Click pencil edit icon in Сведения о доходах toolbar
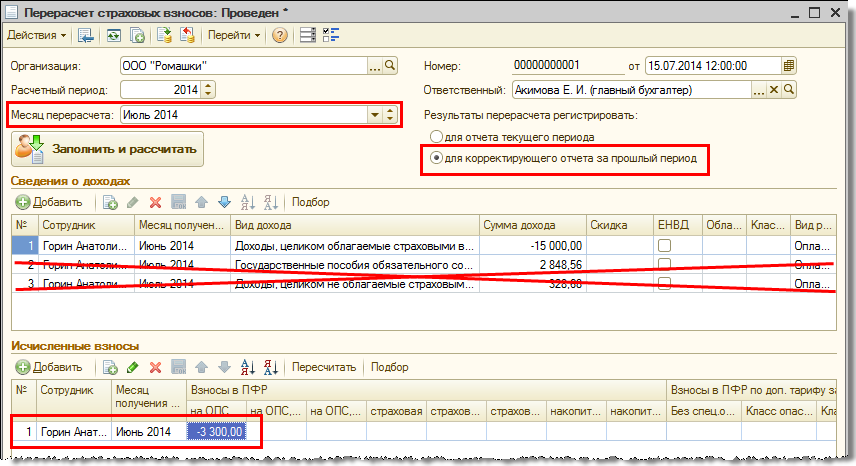Image resolution: width=856 pixels, height=466 pixels. 133,202
